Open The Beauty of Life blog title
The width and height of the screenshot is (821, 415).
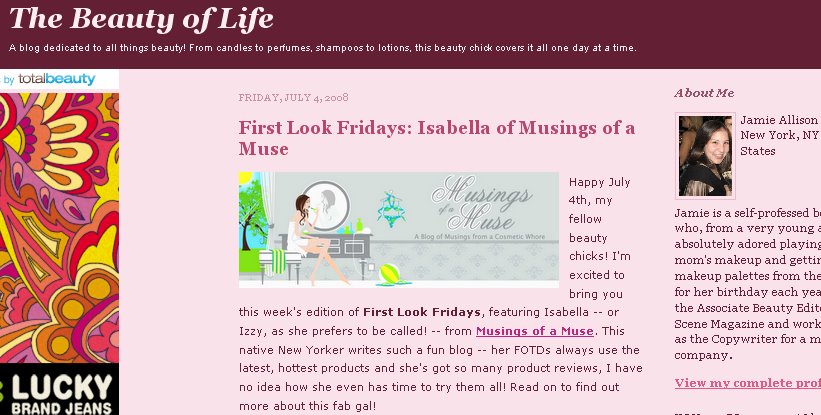tap(141, 19)
